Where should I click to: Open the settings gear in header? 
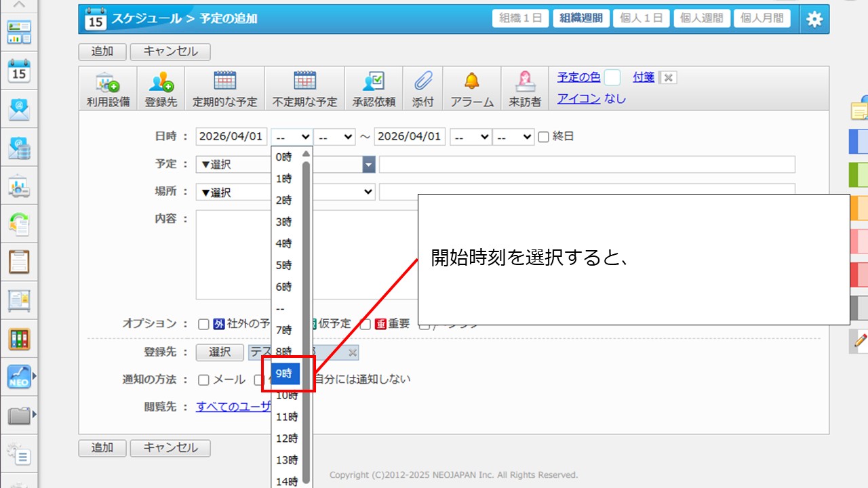814,20
